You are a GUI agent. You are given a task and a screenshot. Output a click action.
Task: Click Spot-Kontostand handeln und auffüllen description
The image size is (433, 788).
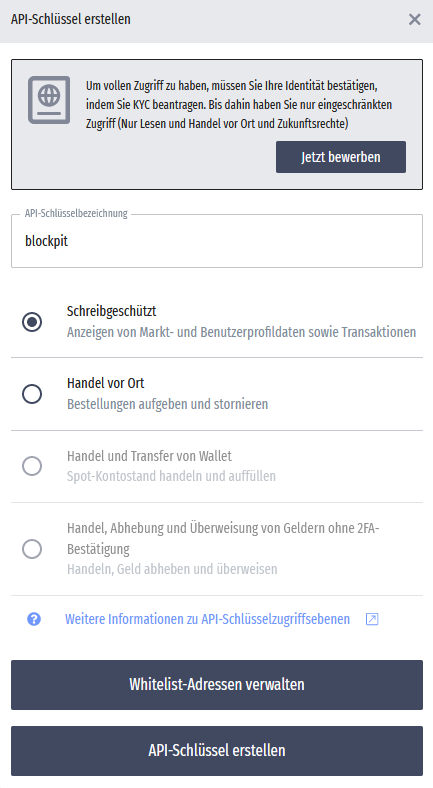tap(171, 476)
